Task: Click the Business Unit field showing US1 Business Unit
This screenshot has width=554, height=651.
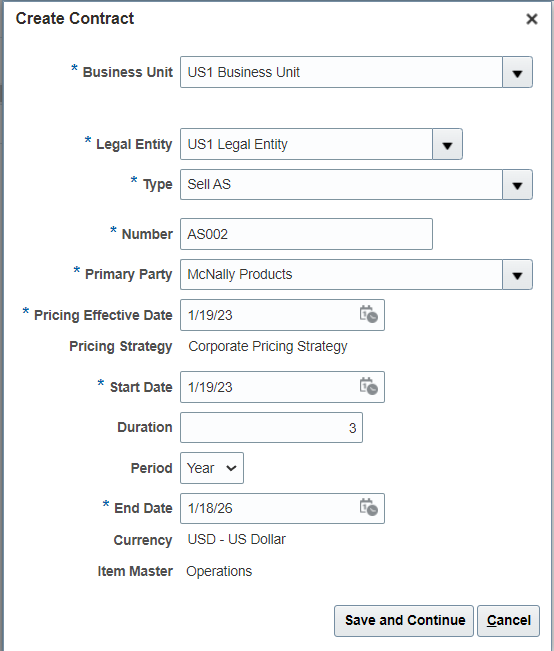Action: [x=341, y=72]
